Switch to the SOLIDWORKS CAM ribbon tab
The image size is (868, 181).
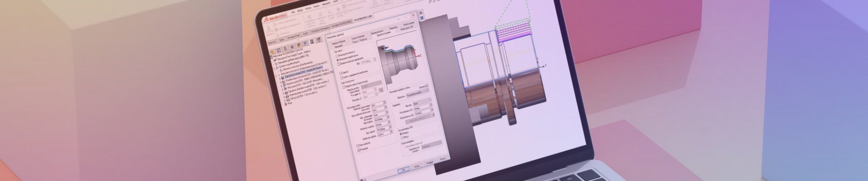(363, 20)
